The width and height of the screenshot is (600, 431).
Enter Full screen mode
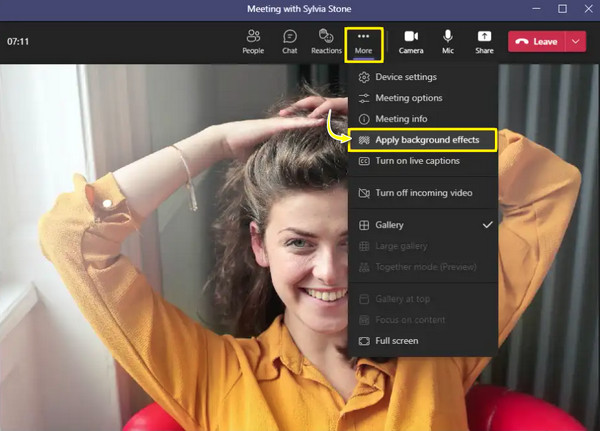click(423, 341)
